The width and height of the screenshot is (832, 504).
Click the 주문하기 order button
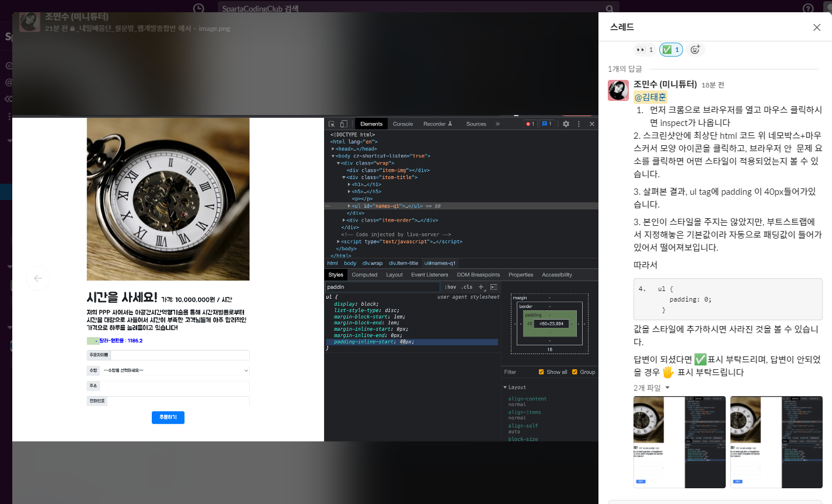tap(168, 417)
